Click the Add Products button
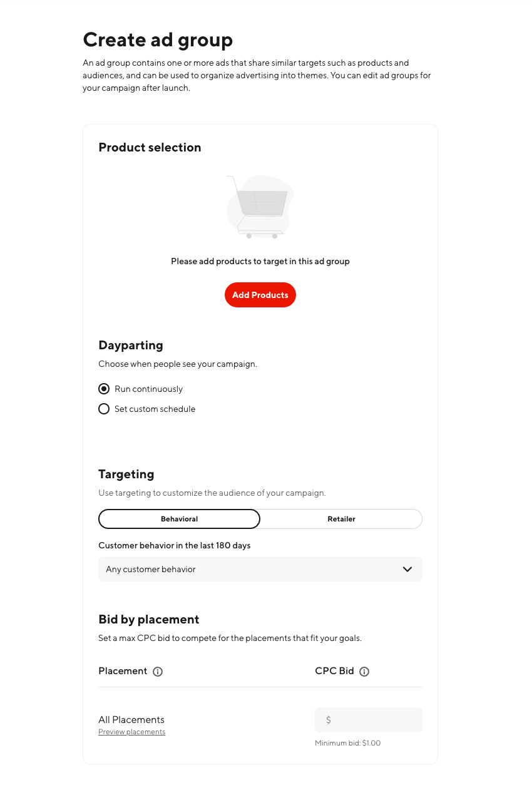532x795 pixels. (260, 295)
